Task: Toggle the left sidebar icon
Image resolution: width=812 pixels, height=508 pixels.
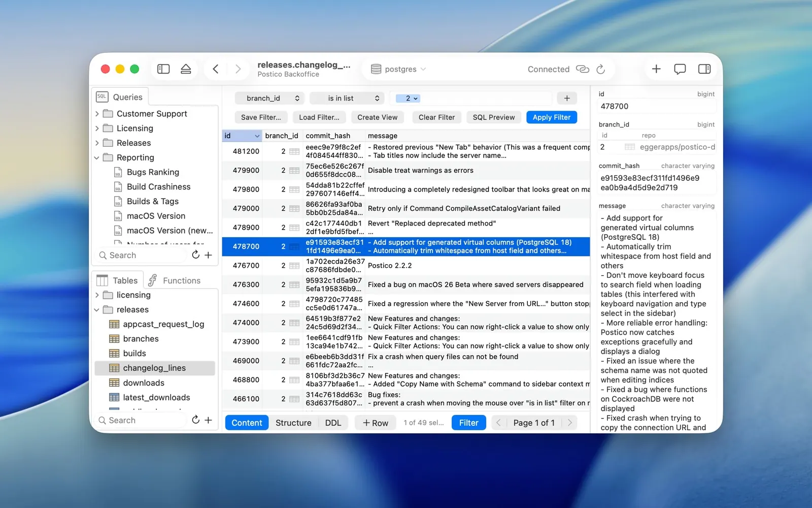Action: (x=163, y=69)
